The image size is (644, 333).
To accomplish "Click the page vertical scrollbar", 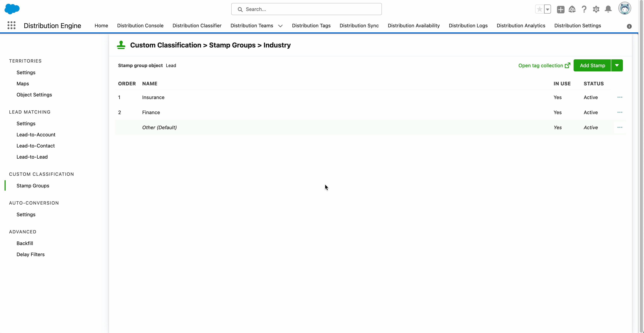I will point(642,166).
